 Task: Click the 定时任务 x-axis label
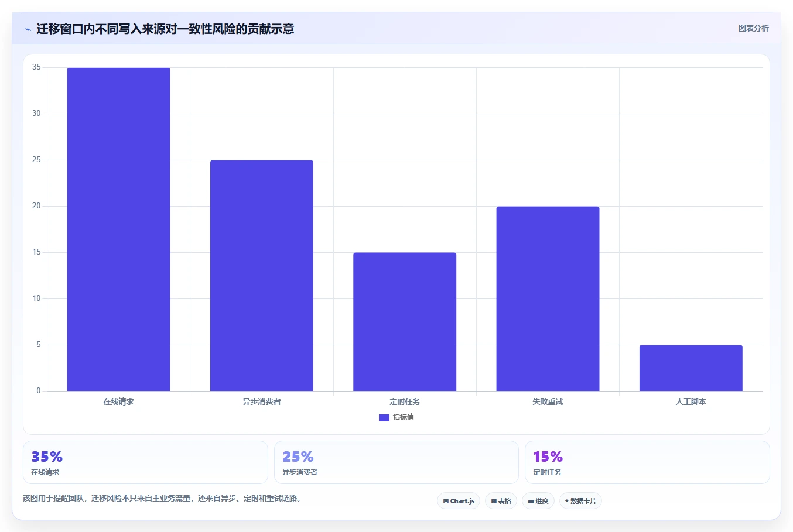(405, 401)
